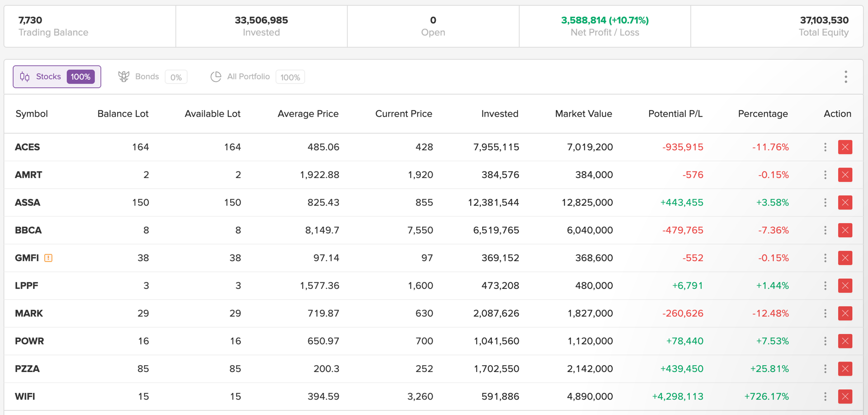868x415 pixels.
Task: Sort by the Potential P/L column header
Action: (x=675, y=114)
